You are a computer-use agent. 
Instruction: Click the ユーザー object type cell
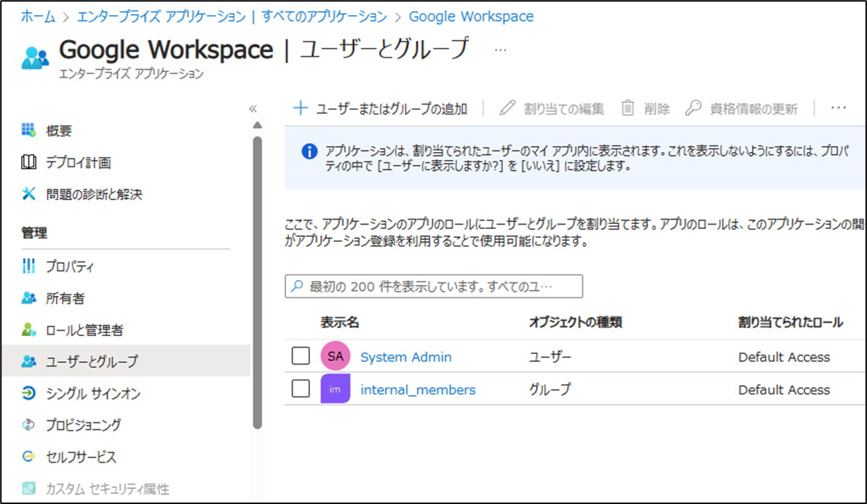(x=550, y=357)
